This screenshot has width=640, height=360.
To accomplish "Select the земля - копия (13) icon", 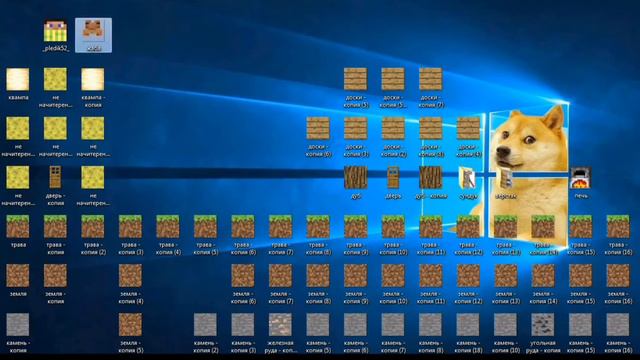I will pyautogui.click(x=506, y=275).
